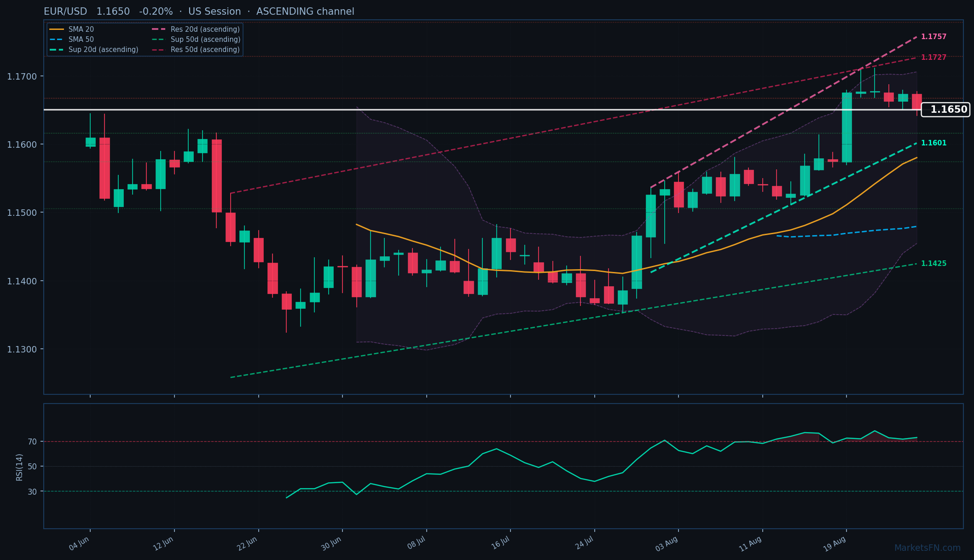
Task: Click the 1.1727 resistance level label
Action: click(933, 58)
